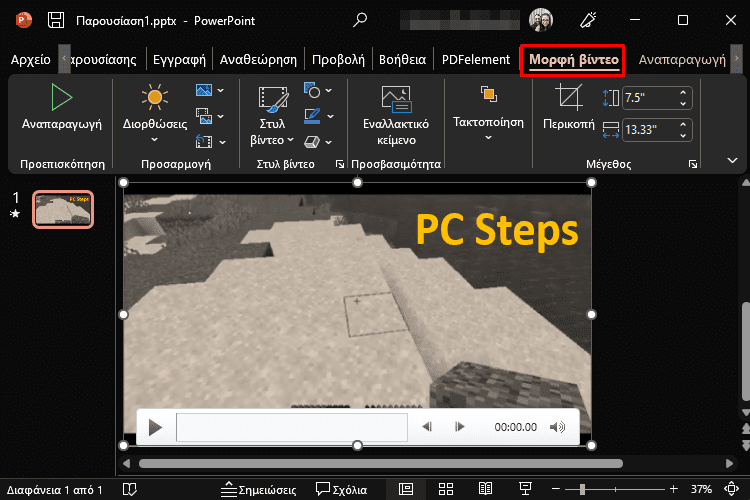Click the Save icon in title bar

[x=55, y=20]
